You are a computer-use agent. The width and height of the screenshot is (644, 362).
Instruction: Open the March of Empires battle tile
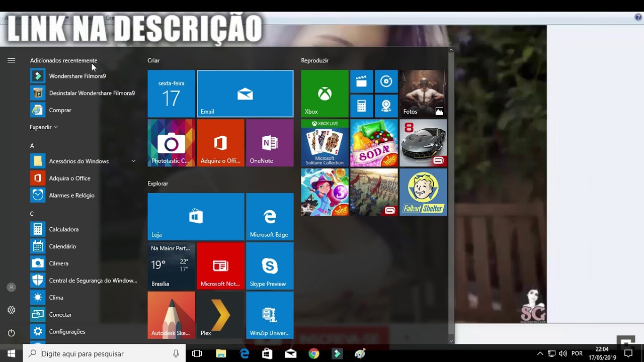tap(374, 192)
